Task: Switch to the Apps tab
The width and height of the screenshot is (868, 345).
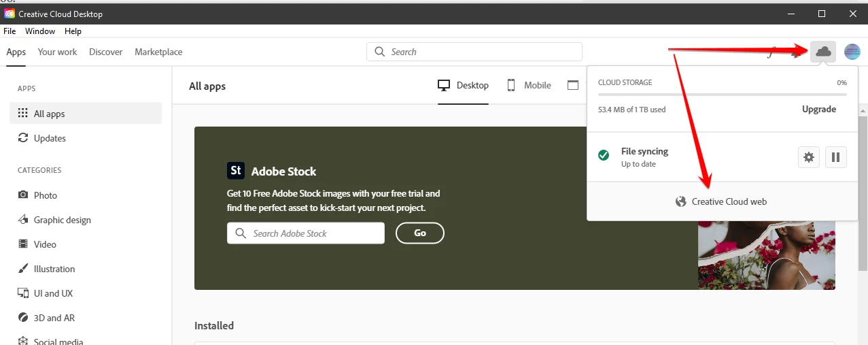Action: pos(16,52)
